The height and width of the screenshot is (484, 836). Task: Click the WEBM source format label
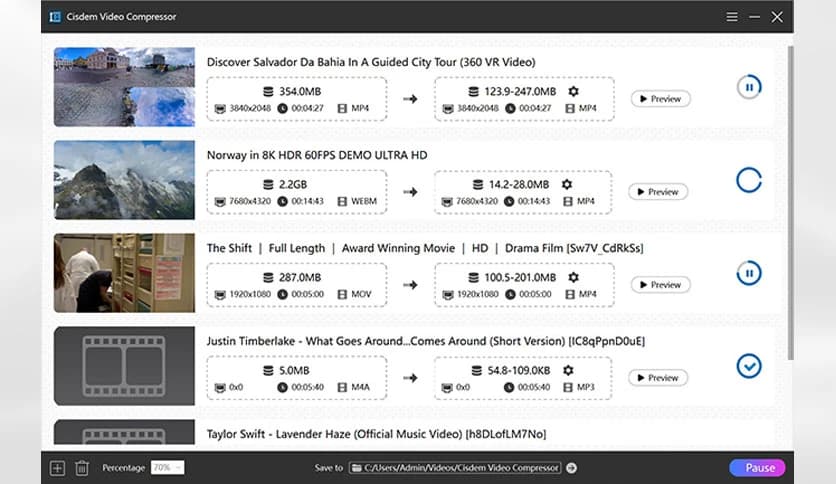pos(364,201)
